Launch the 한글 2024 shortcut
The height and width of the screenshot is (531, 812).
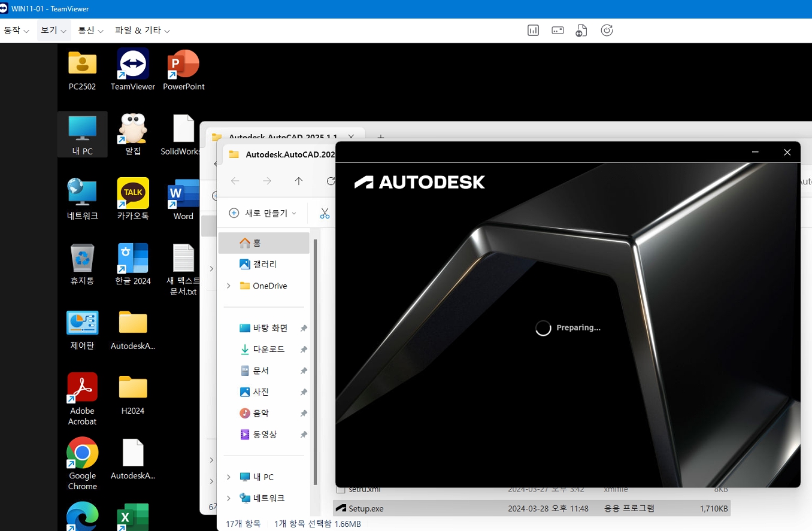click(x=132, y=263)
